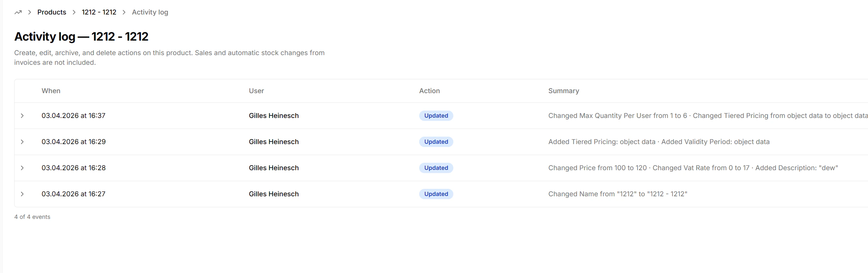Screen dimensions: 868x273
Task: Click the trend-arrow home icon in breadcrumb
Action: [18, 13]
